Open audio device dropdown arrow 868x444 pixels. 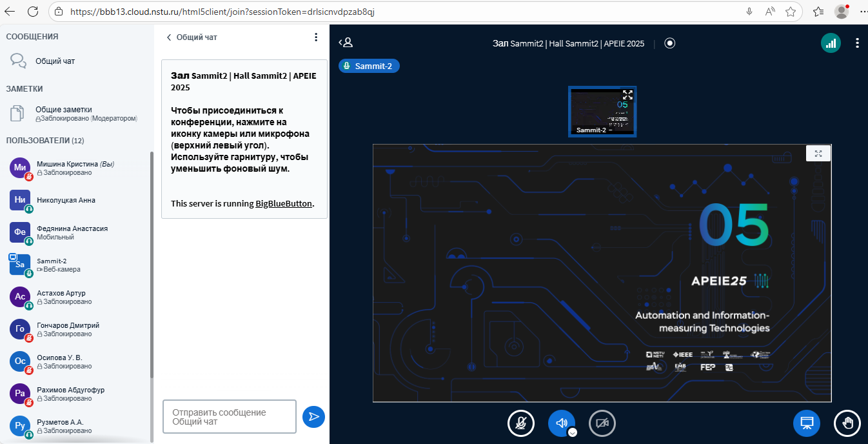pyautogui.click(x=572, y=432)
